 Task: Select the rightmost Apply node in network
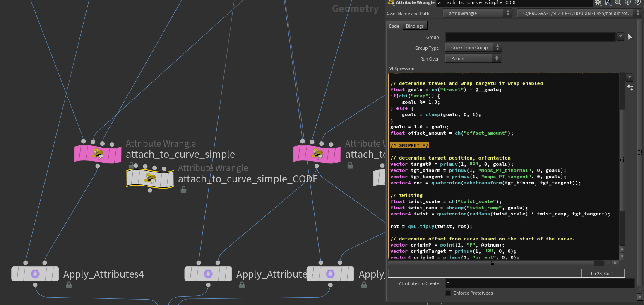pyautogui.click(x=330, y=274)
